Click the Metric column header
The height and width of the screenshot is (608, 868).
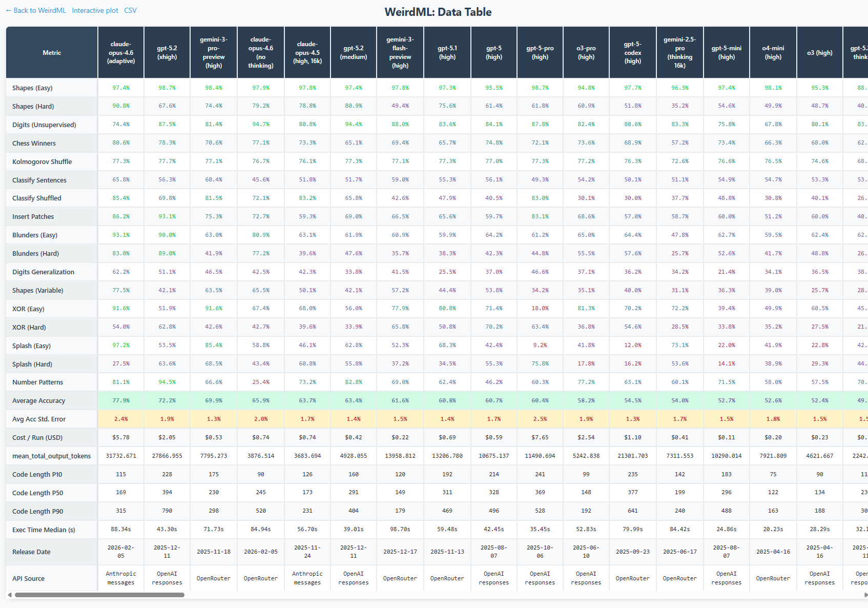tap(51, 52)
